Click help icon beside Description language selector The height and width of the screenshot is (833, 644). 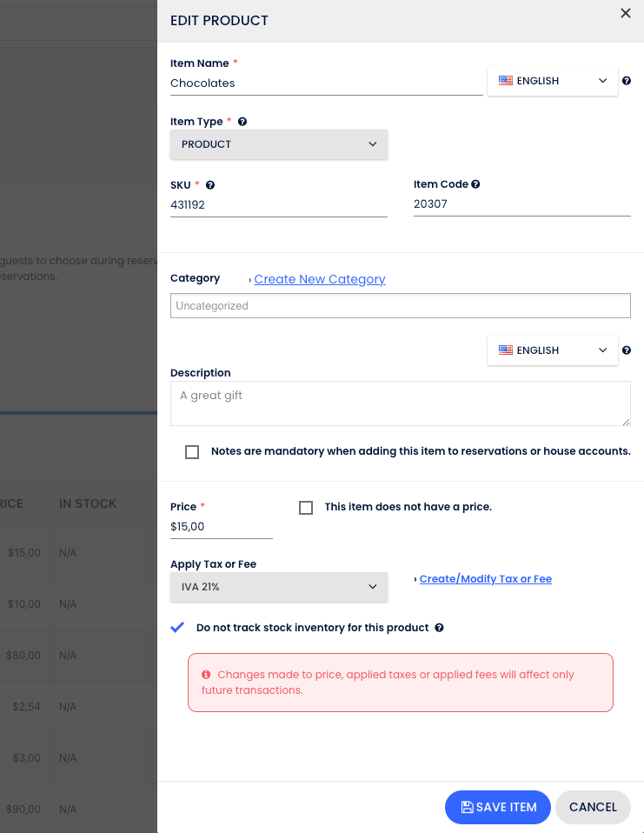point(627,350)
